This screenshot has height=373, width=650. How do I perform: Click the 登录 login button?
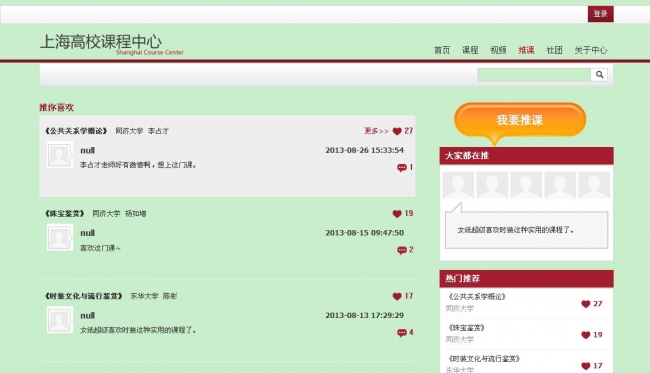(x=600, y=14)
